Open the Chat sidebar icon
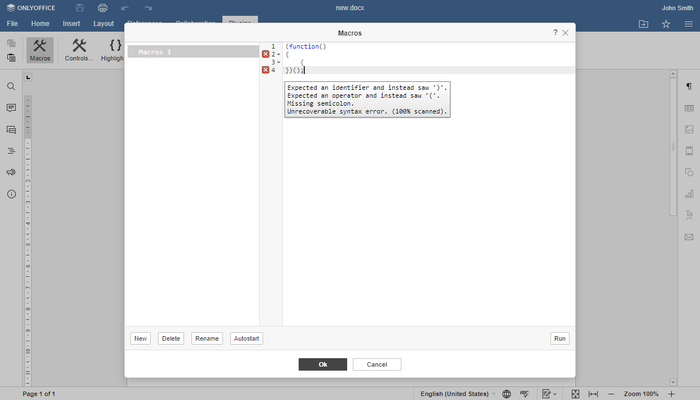Screen dimensions: 700x400 [11, 129]
